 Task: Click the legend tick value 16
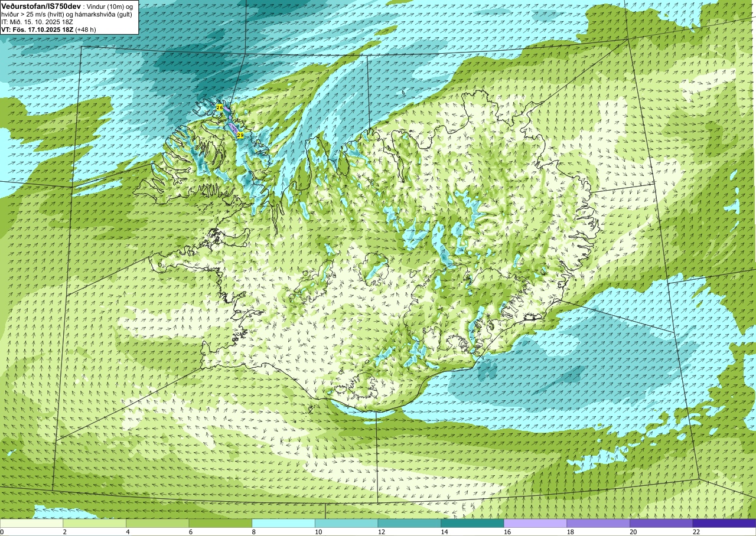coord(507,532)
